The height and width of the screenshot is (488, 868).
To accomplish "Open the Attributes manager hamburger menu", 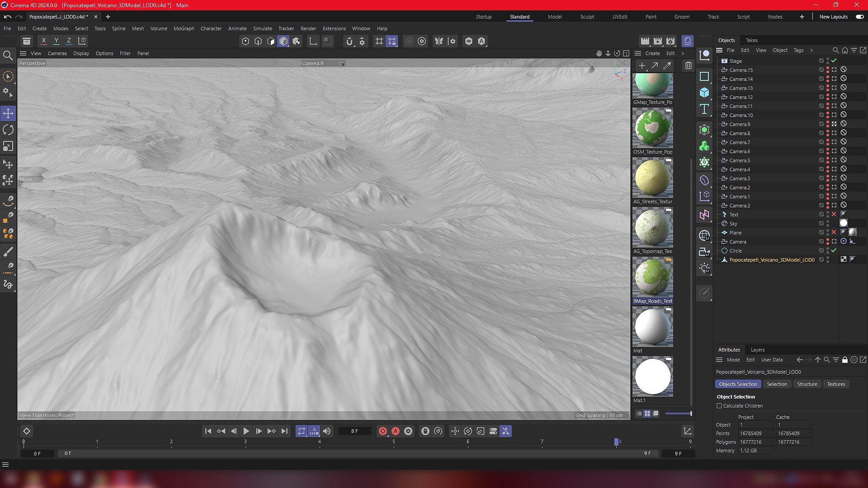I will (719, 360).
